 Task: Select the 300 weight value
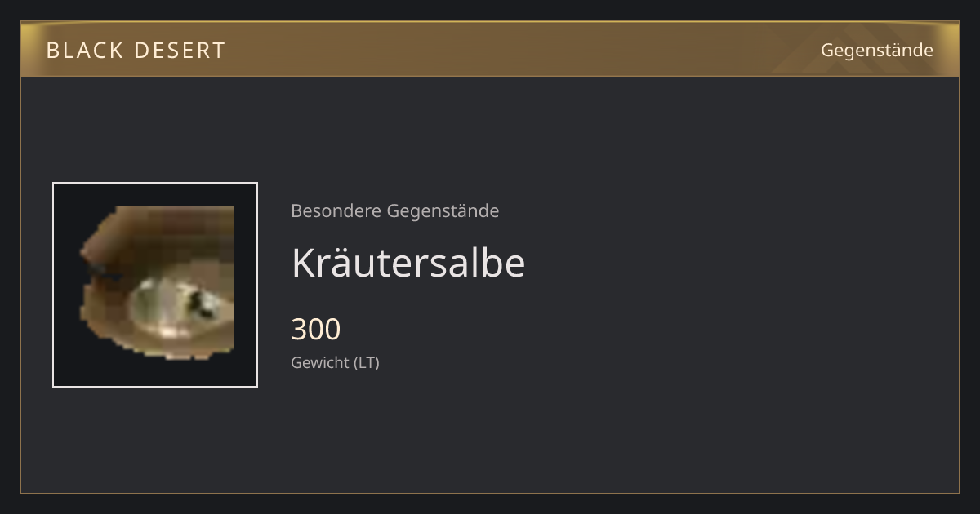click(316, 329)
